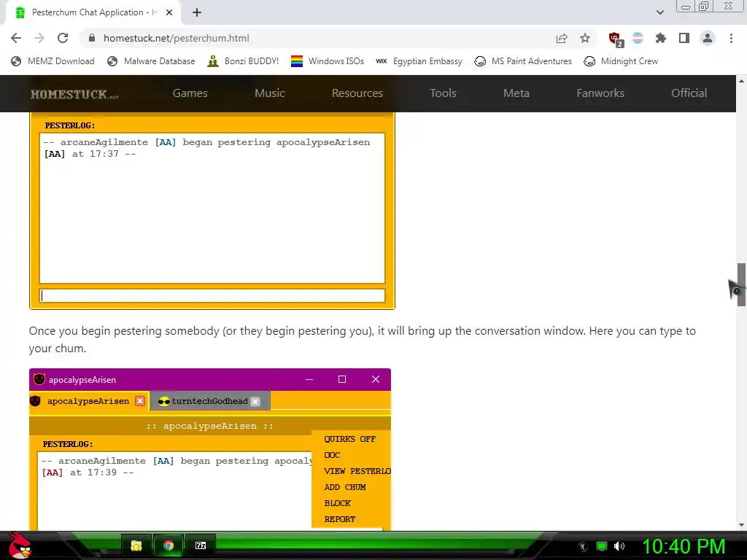Open the Tools navigation menu
Screen dimensions: 747x560
click(x=443, y=93)
